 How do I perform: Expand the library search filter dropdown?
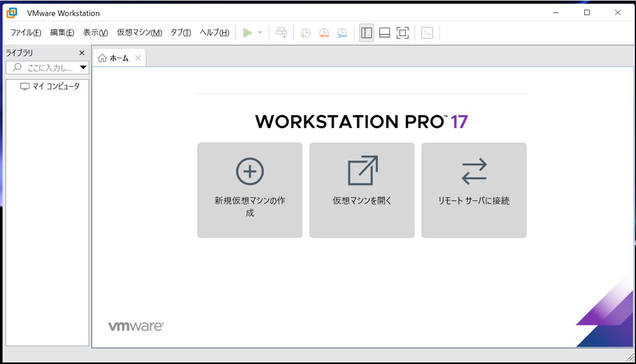(x=83, y=67)
